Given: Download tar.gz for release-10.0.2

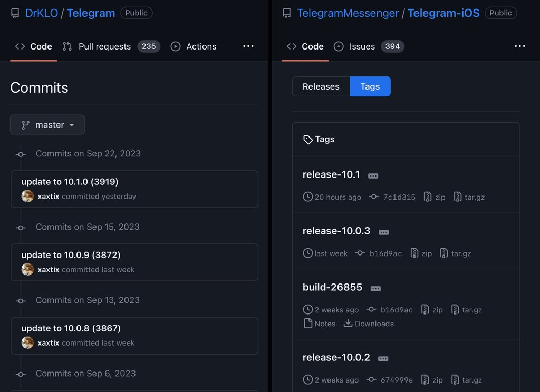Looking at the screenshot, I should 466,380.
